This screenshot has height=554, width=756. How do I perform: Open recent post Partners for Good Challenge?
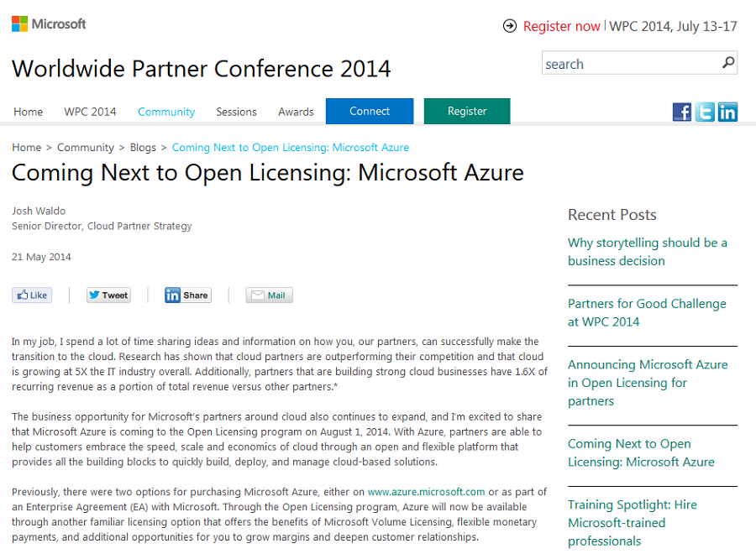[647, 312]
